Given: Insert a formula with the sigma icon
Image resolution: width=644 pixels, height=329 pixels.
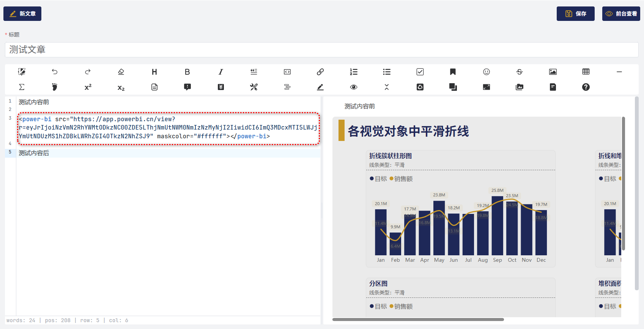Looking at the screenshot, I should coord(22,87).
